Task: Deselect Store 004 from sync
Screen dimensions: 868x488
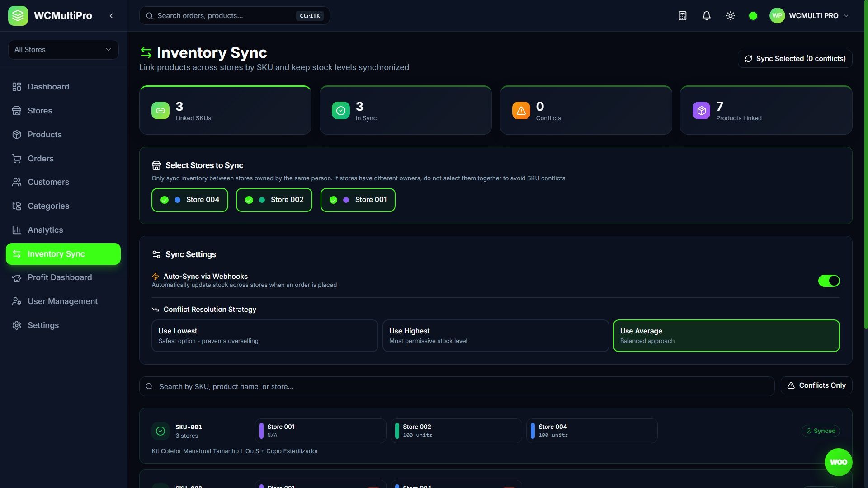Action: coord(190,200)
